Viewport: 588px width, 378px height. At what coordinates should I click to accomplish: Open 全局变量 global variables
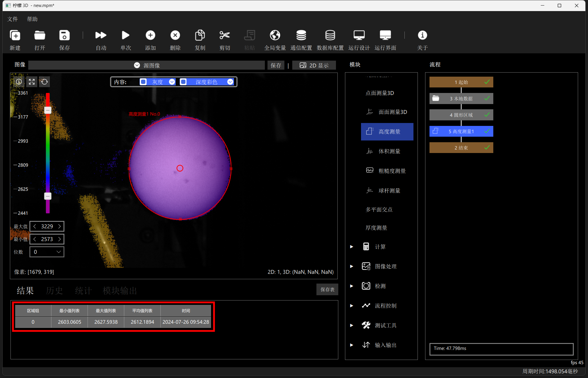275,35
